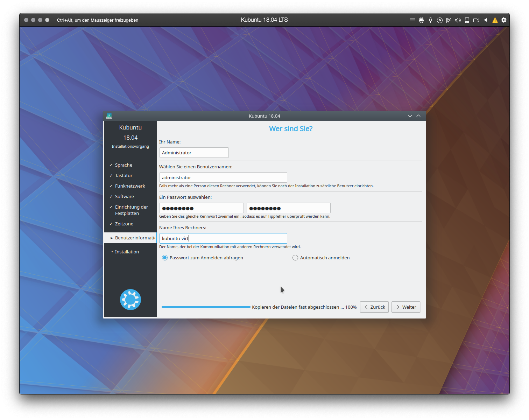
Task: Select the Benutzerinformationen step
Action: point(131,238)
